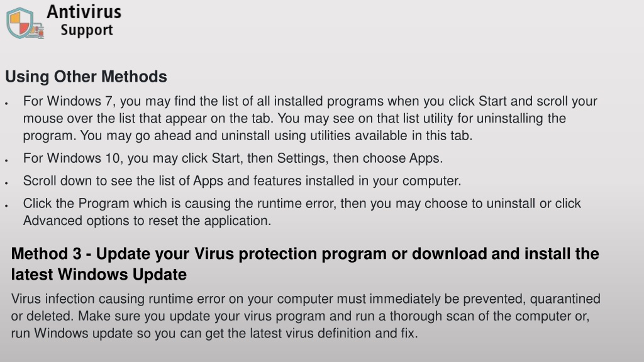
Task: Click the bullet marker before Click the Program item
Action: tap(6, 206)
